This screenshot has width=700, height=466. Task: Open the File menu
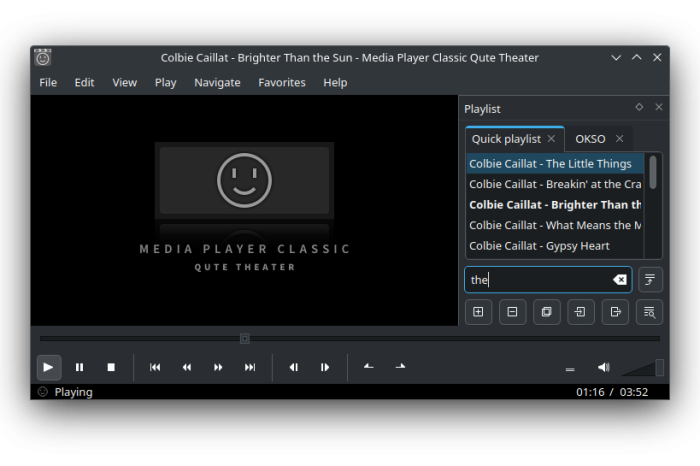(48, 83)
